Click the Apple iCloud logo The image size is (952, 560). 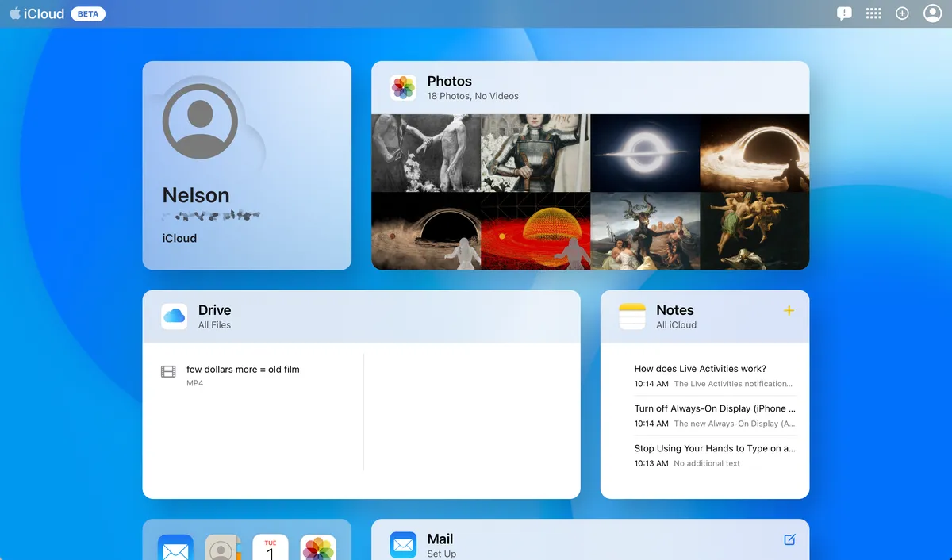[x=36, y=13]
